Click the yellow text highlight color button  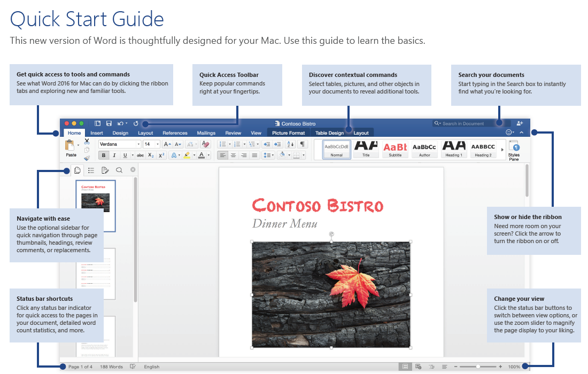[187, 155]
